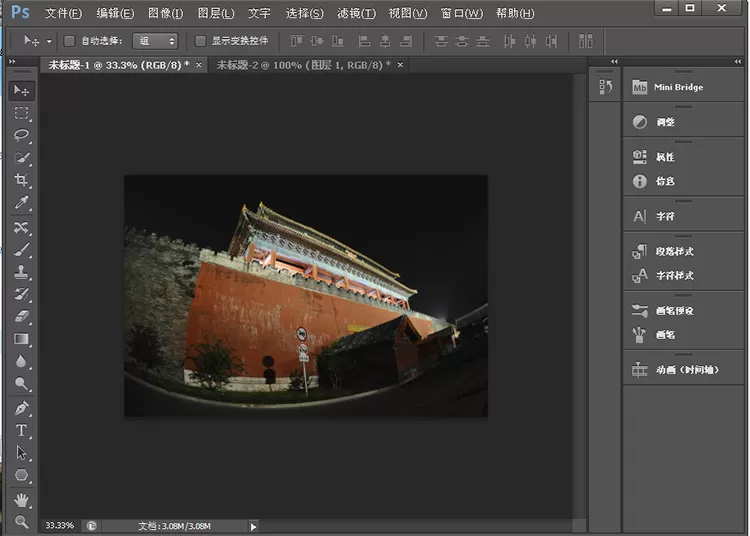Select the Horizontal Type tool

click(x=21, y=430)
